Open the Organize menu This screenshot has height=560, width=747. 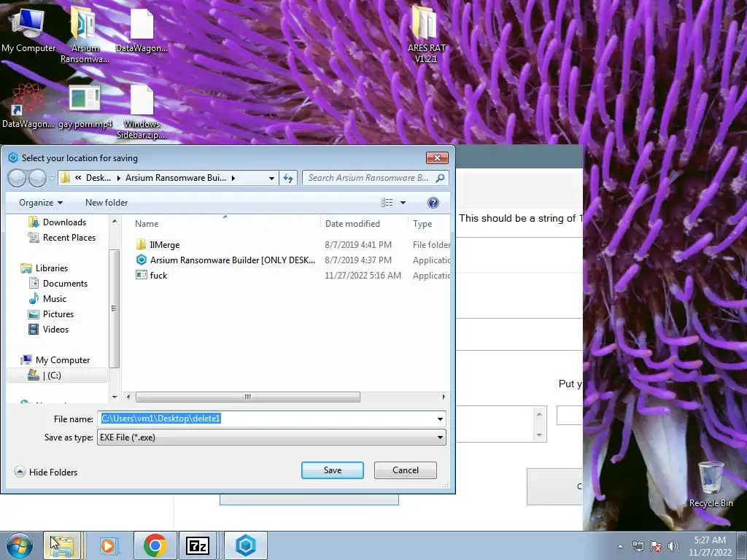click(x=41, y=203)
